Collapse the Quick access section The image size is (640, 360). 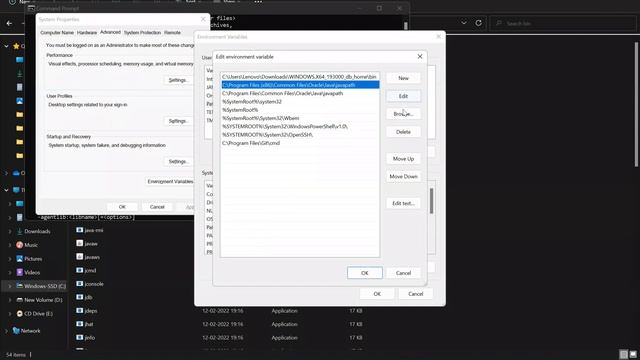6,46
